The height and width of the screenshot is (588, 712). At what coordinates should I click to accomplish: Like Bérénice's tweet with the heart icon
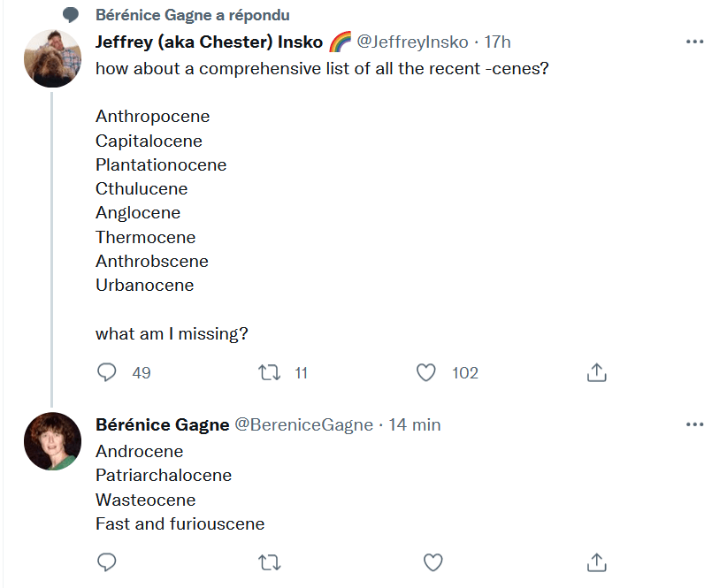[433, 562]
